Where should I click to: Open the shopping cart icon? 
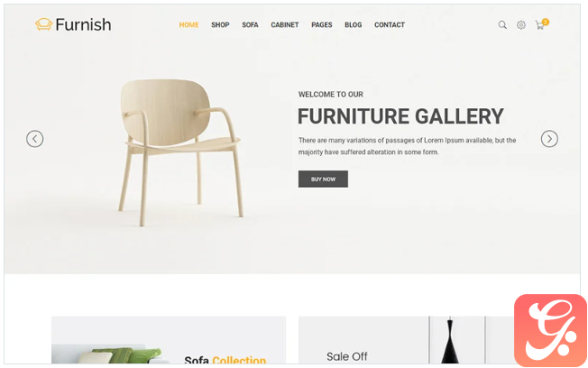(539, 25)
